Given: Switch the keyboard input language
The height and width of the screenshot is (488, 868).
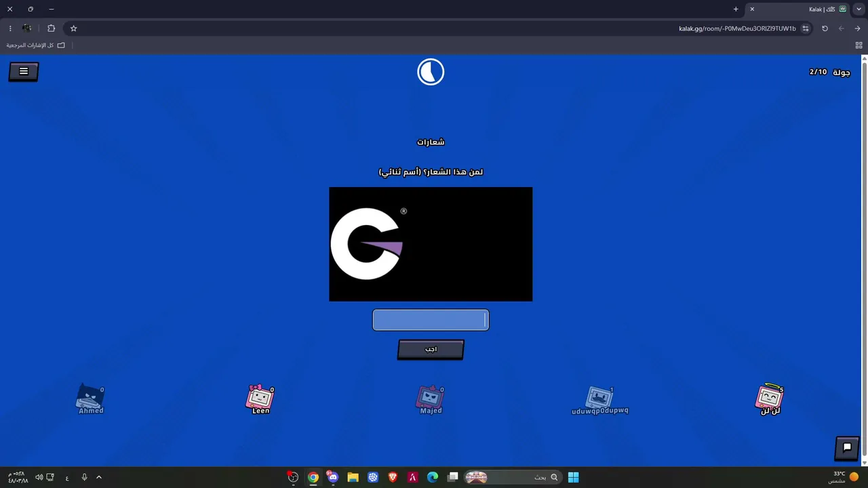Looking at the screenshot, I should (x=67, y=478).
